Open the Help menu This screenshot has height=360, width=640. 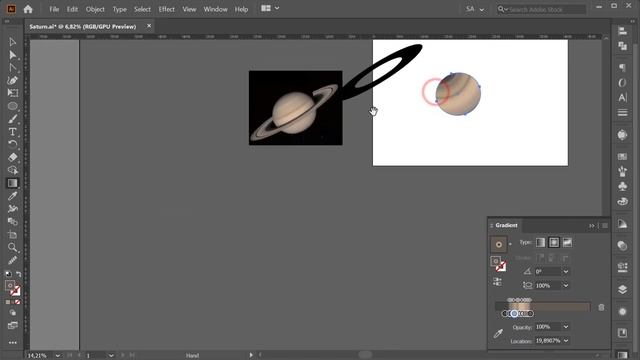(x=241, y=9)
